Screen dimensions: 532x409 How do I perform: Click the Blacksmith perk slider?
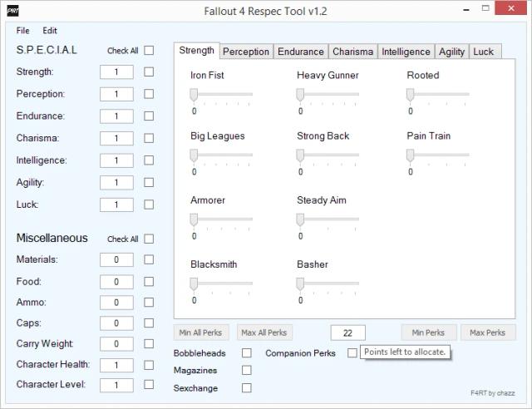tap(221, 284)
